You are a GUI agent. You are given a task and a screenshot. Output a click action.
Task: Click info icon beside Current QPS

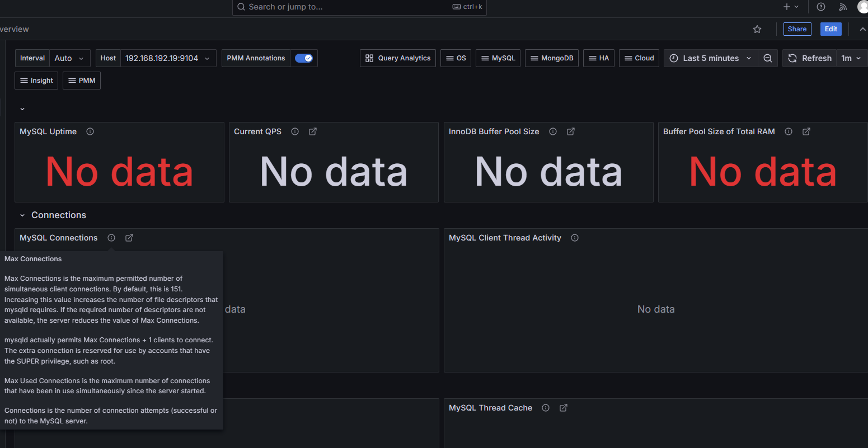point(295,131)
